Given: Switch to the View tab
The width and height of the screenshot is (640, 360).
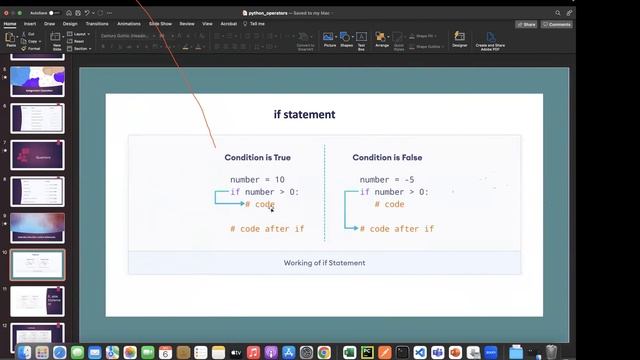Looking at the screenshot, I should [x=207, y=24].
